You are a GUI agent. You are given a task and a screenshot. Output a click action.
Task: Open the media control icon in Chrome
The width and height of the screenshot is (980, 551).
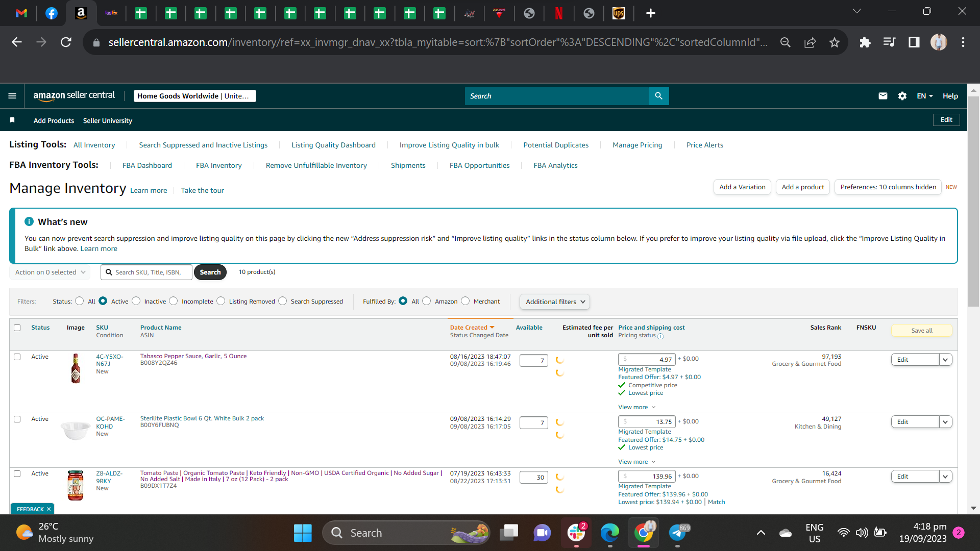click(889, 42)
